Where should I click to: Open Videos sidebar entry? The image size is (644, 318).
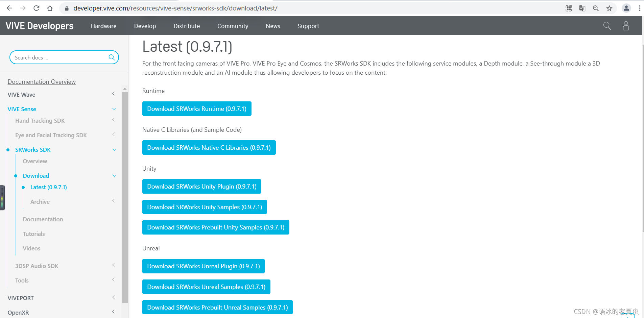click(x=31, y=248)
